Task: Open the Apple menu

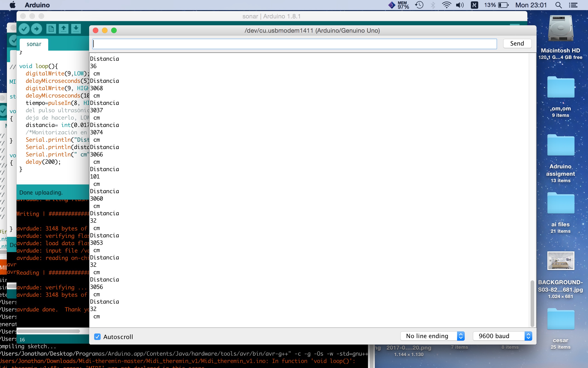Action: click(13, 5)
